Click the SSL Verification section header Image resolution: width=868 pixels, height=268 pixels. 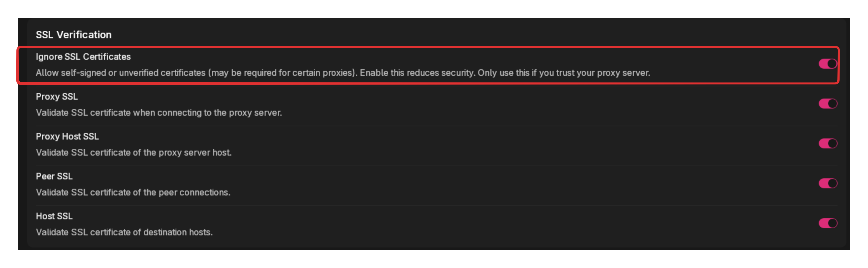pyautogui.click(x=74, y=34)
